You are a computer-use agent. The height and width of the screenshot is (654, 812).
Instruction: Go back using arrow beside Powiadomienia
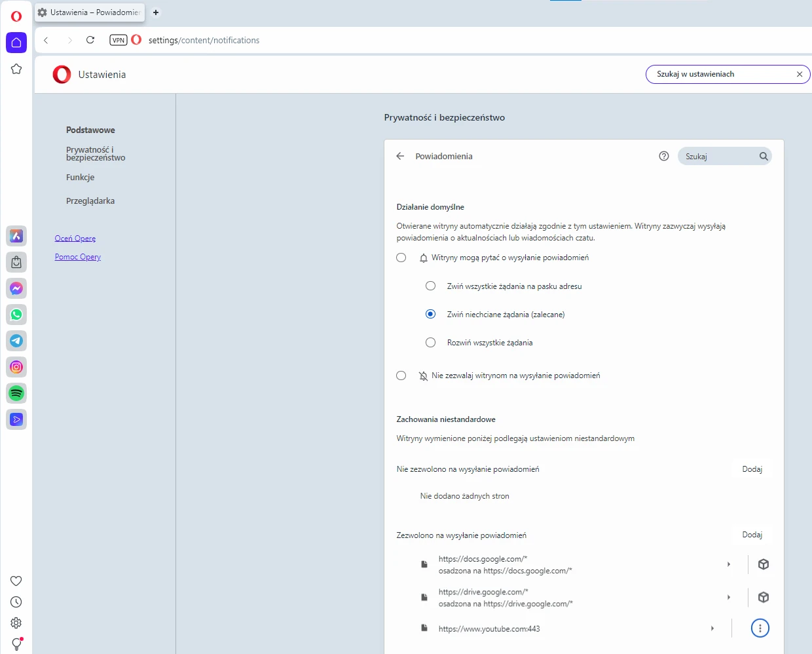click(400, 156)
